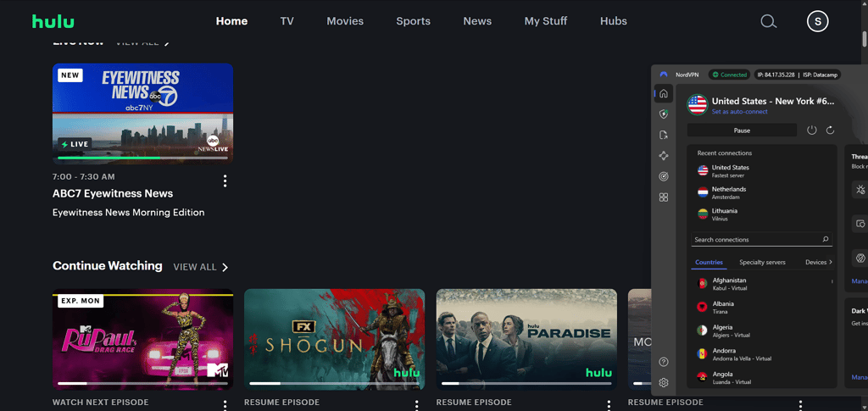
Task: Click in the Search connections field
Action: [762, 240]
